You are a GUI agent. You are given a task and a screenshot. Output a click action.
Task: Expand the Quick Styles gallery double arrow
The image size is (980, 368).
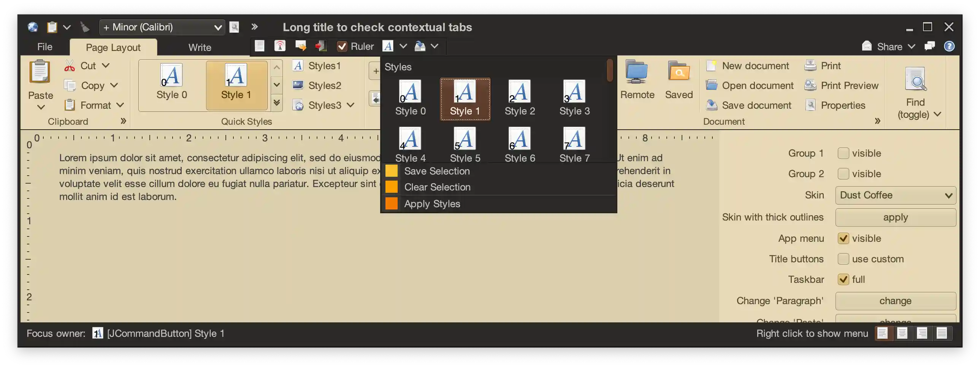277,103
